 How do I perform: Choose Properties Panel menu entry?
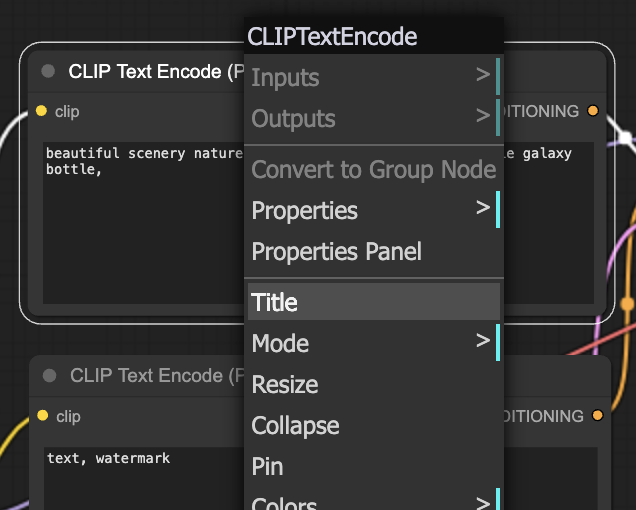(x=374, y=251)
